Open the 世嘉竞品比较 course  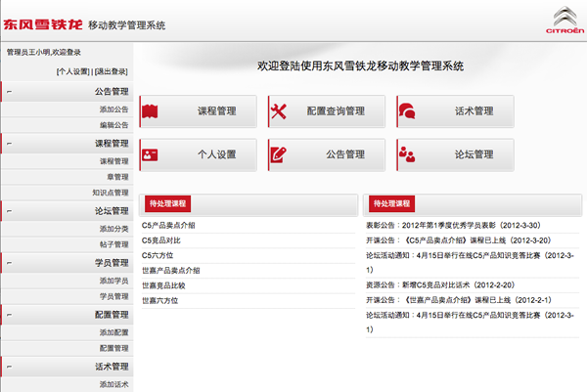point(163,285)
